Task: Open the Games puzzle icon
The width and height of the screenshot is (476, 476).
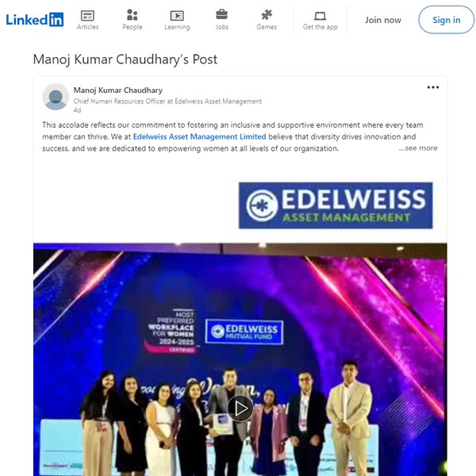Action: (267, 14)
